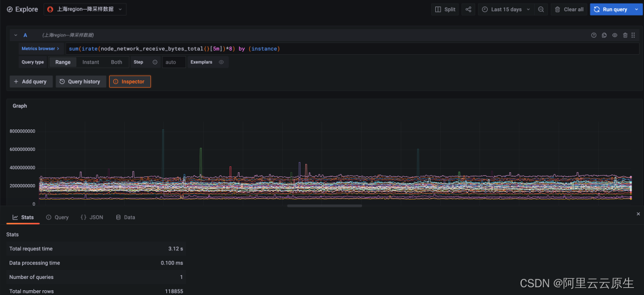Screen dimensions: 644x295
Task: Click into the PromQL query field
Action: (x=352, y=49)
